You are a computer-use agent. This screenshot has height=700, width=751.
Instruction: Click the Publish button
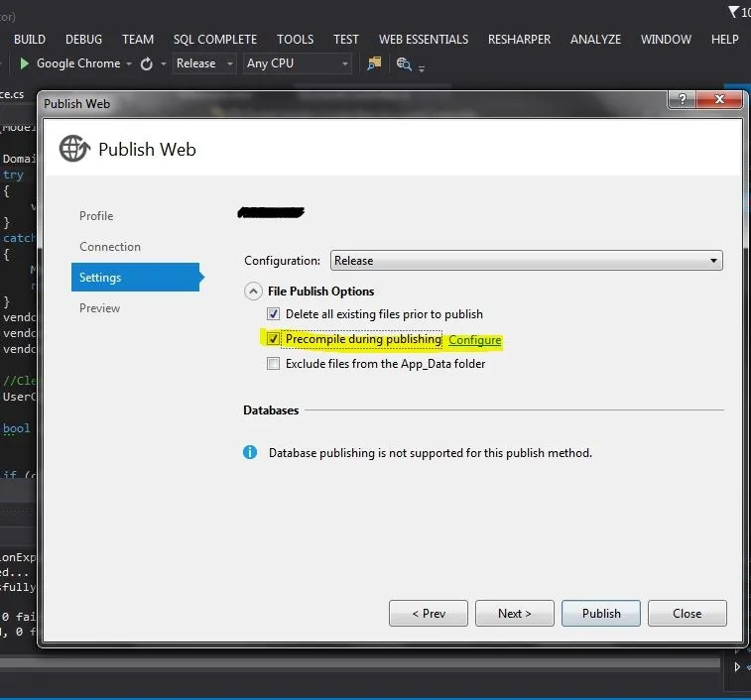point(601,613)
